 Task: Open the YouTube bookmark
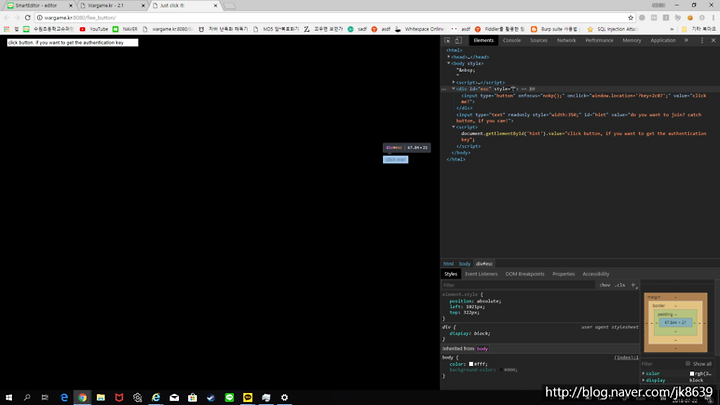(x=94, y=29)
